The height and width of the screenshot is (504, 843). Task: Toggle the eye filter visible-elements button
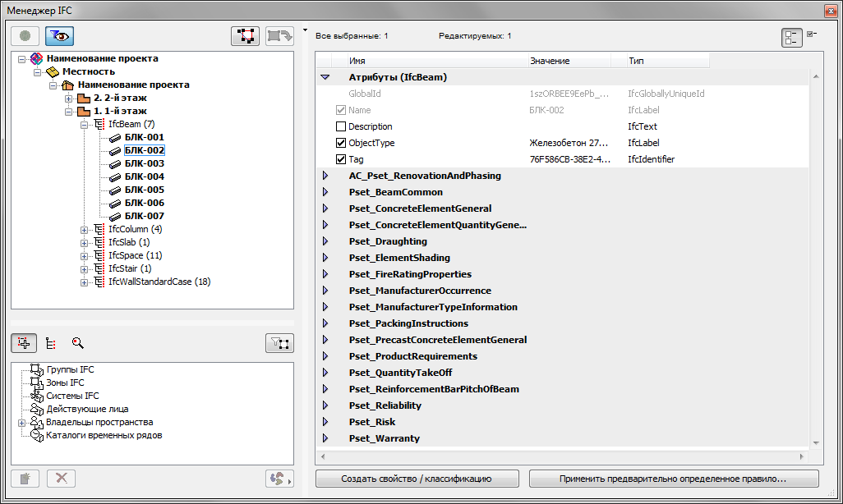(59, 36)
